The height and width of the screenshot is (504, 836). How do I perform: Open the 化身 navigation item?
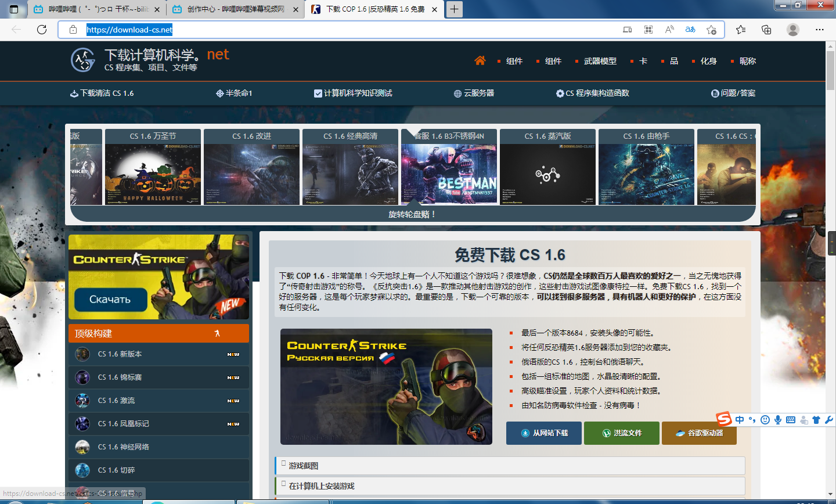point(709,61)
